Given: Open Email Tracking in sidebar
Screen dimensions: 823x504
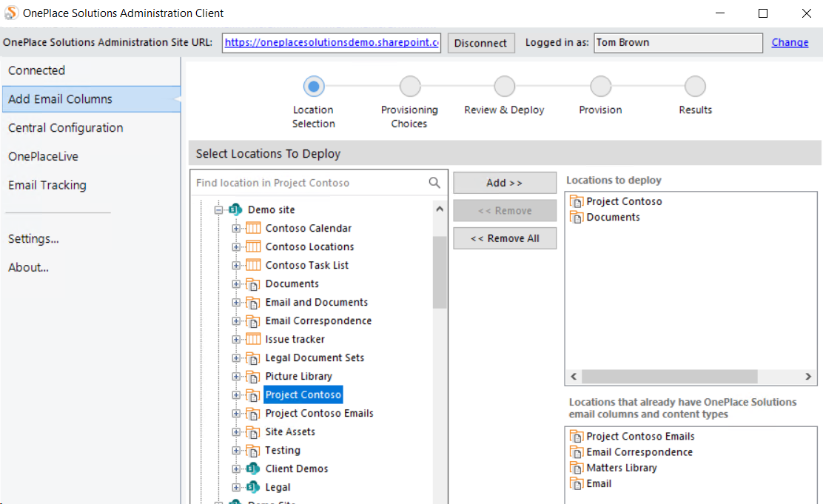Looking at the screenshot, I should point(91,185).
